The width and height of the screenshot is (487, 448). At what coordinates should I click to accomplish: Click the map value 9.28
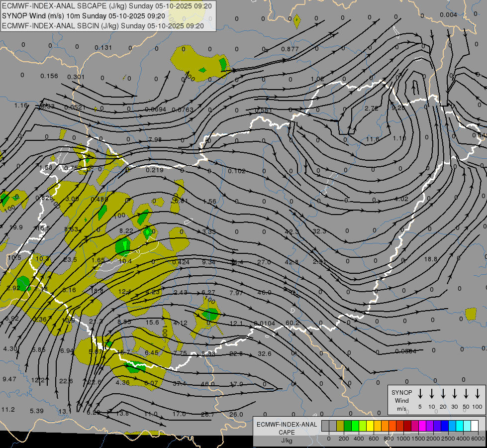[398, 108]
